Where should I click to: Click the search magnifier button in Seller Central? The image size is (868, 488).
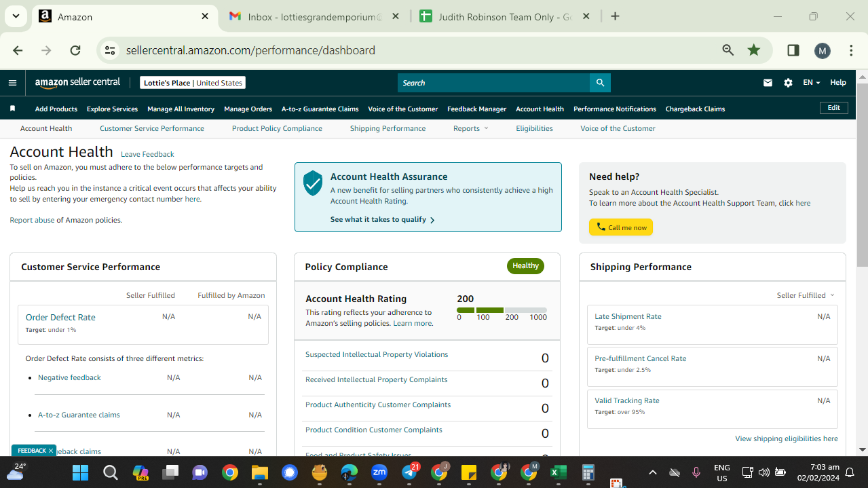tap(600, 83)
